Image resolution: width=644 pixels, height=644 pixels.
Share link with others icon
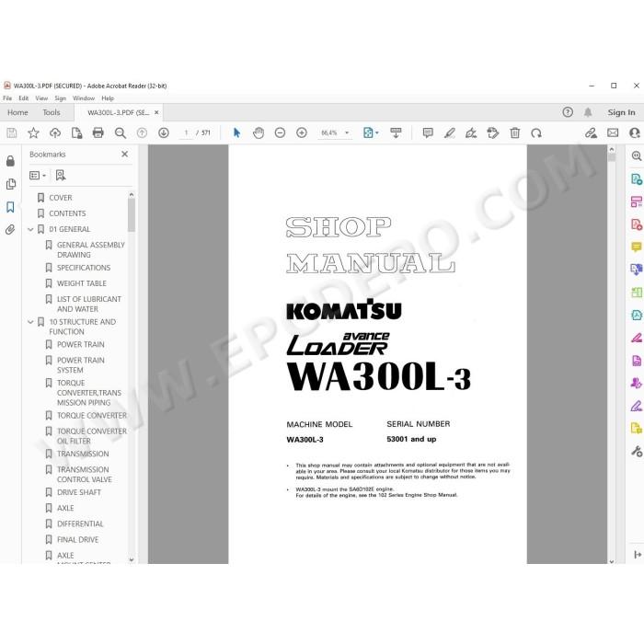pyautogui.click(x=591, y=132)
